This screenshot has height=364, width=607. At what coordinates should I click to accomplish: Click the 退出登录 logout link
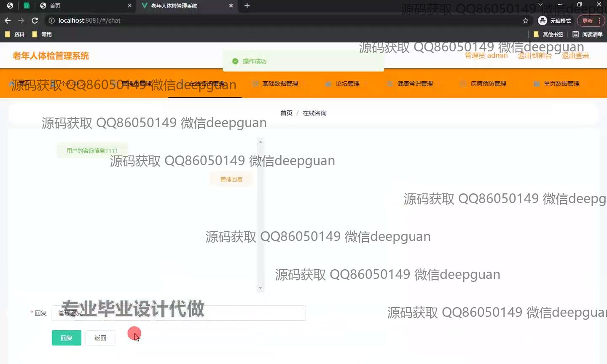click(x=575, y=56)
